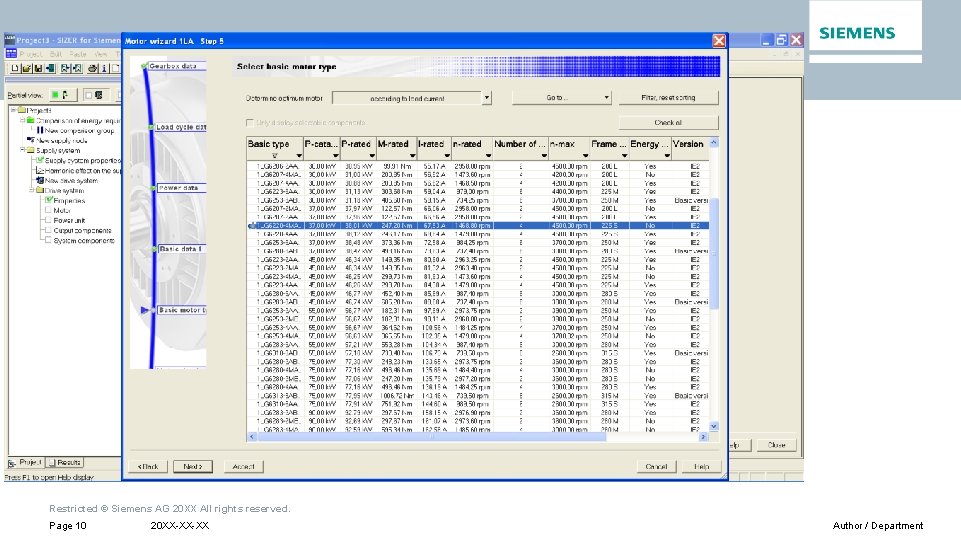Click table horizontal scroll left arrow
The width and height of the screenshot is (961, 540).
coord(251,436)
